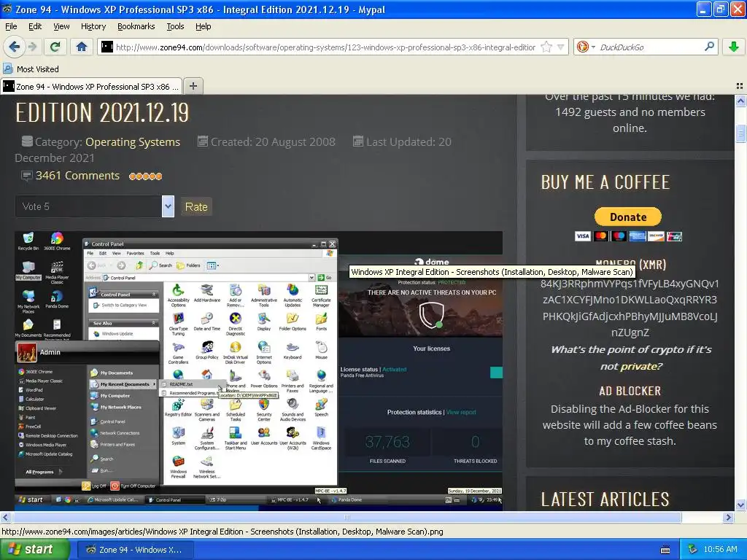Click the DuckDuckGo search engine icon
The image size is (747, 560).
pos(582,47)
